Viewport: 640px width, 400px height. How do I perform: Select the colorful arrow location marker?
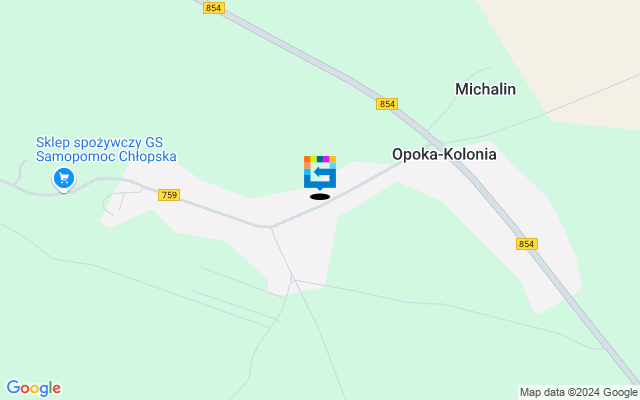coord(320,173)
